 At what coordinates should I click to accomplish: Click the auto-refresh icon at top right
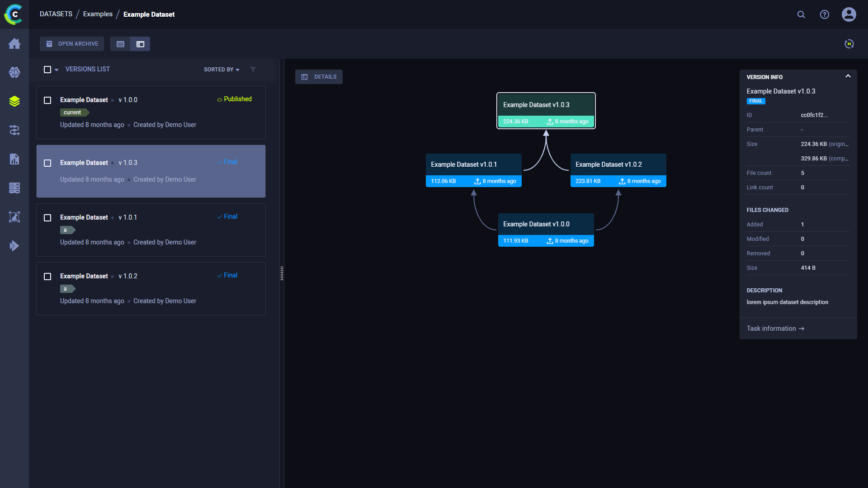(x=849, y=44)
